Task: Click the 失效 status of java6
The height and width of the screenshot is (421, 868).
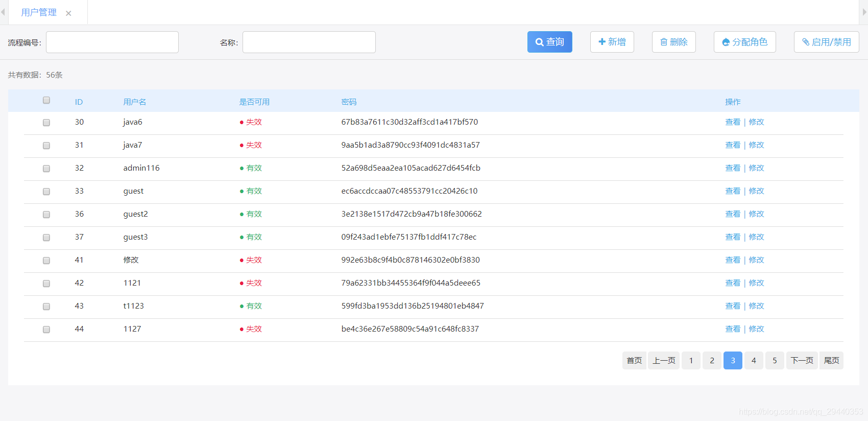Action: tap(251, 122)
